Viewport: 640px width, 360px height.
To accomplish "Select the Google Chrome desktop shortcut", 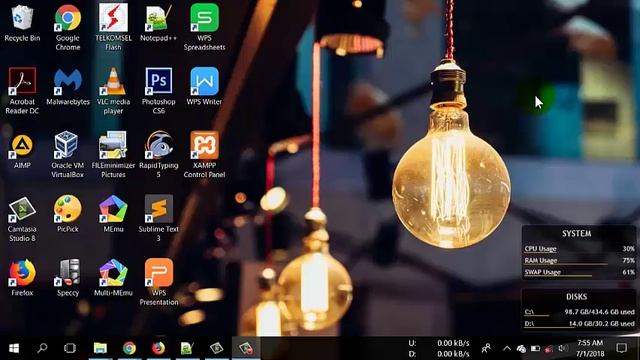I will 68,28.
